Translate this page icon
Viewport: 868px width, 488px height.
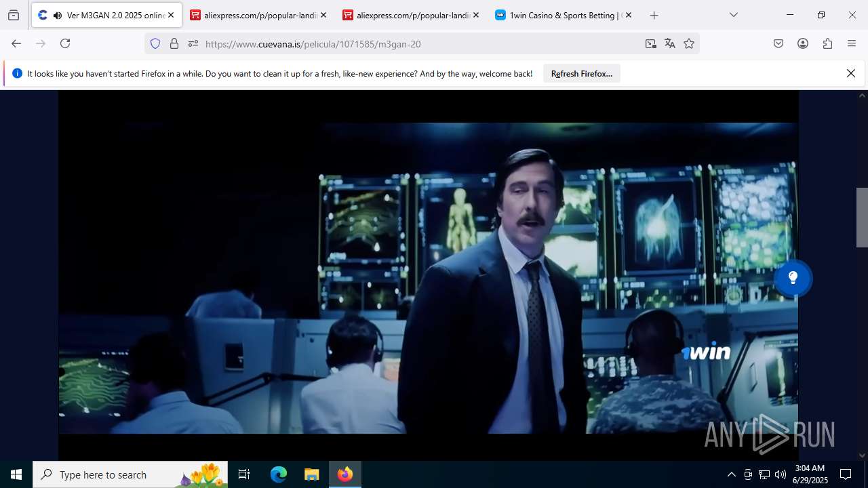coord(670,43)
